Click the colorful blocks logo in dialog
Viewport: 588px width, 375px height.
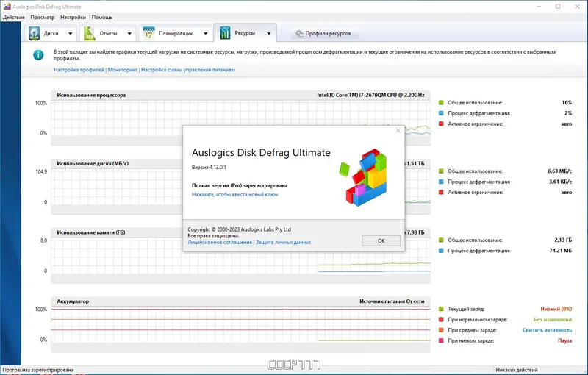[x=363, y=177]
